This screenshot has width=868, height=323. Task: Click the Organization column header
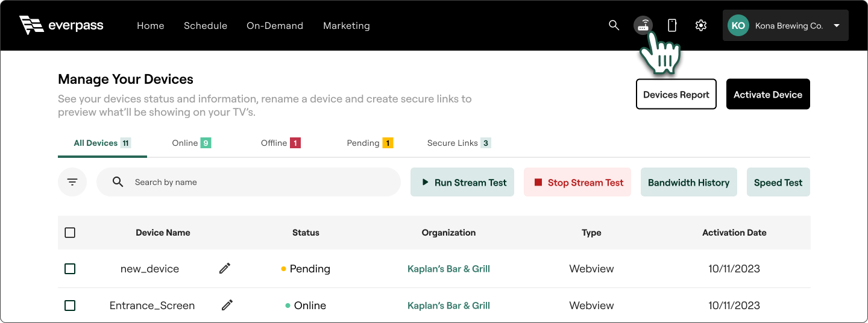tap(448, 233)
